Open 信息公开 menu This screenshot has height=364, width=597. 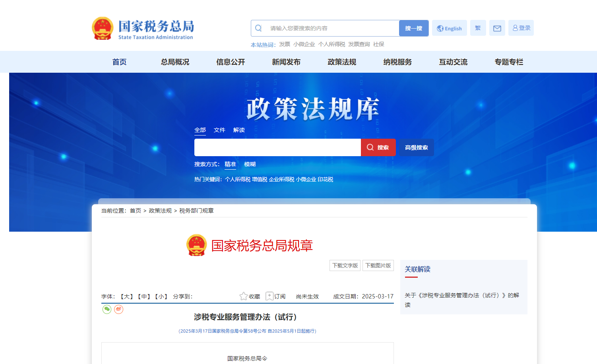click(231, 62)
